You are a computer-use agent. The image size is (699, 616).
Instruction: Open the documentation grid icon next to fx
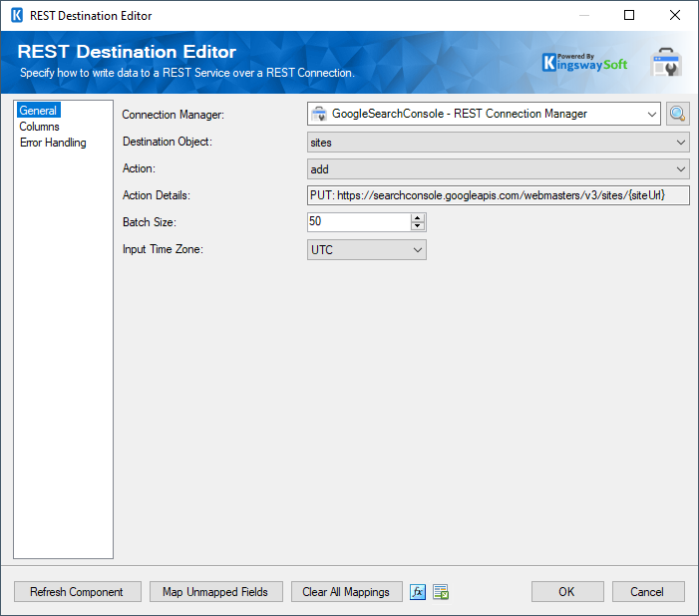[x=441, y=592]
